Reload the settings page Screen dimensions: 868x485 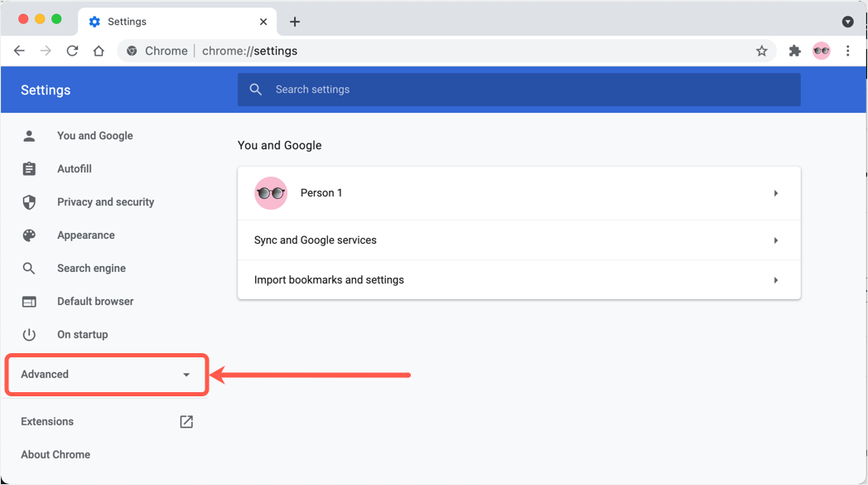pyautogui.click(x=72, y=51)
